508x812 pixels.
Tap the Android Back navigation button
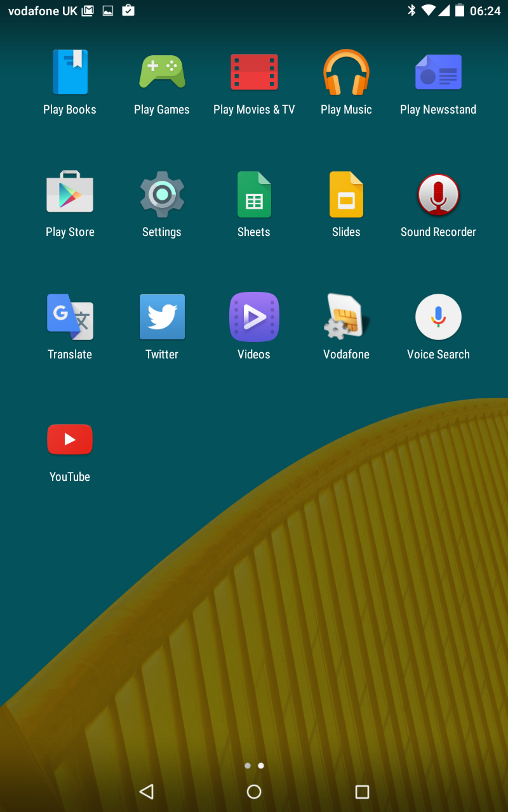tap(147, 791)
